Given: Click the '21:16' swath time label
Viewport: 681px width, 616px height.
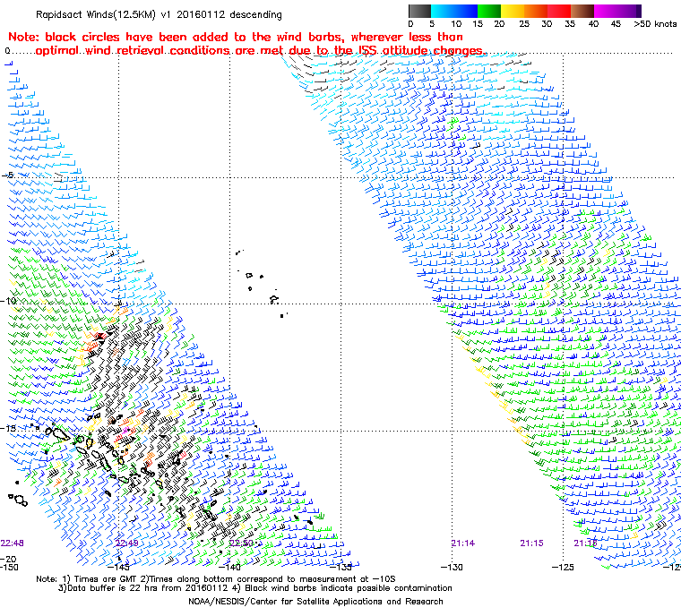Looking at the screenshot, I should [x=585, y=543].
